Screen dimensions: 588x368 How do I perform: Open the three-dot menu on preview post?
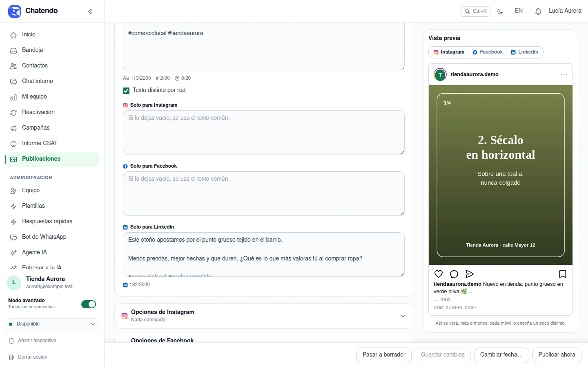coord(564,75)
